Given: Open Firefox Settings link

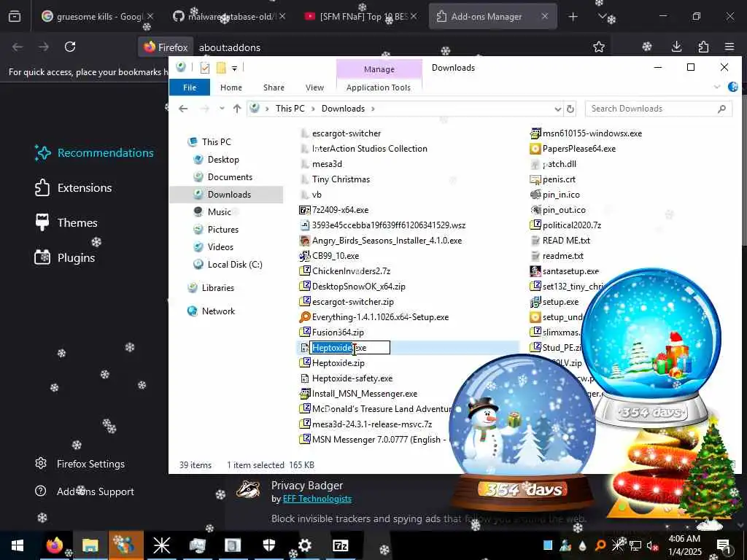Looking at the screenshot, I should pyautogui.click(x=80, y=463).
